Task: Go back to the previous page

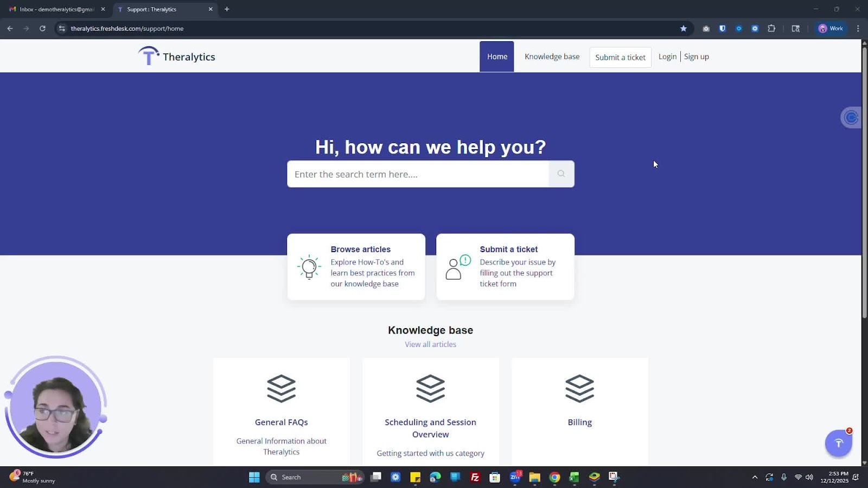Action: point(10,28)
